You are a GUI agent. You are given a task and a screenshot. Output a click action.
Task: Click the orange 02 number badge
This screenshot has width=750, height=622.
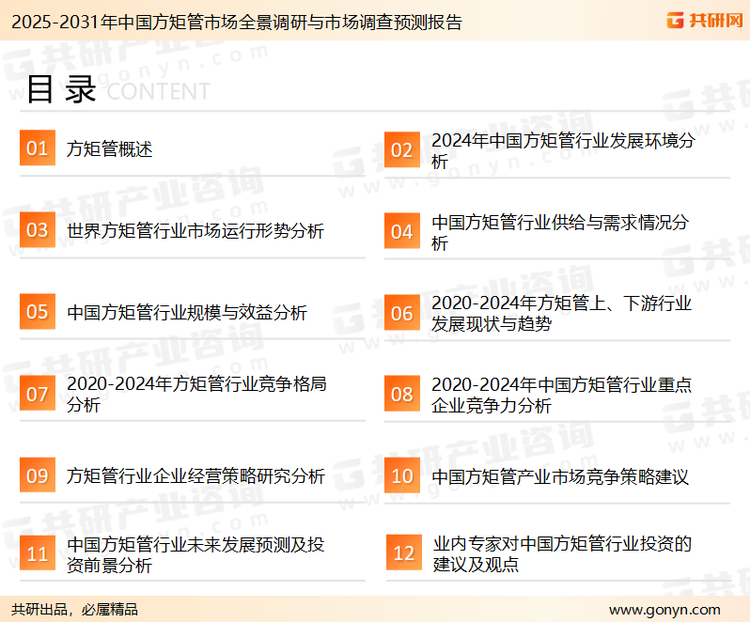401,150
